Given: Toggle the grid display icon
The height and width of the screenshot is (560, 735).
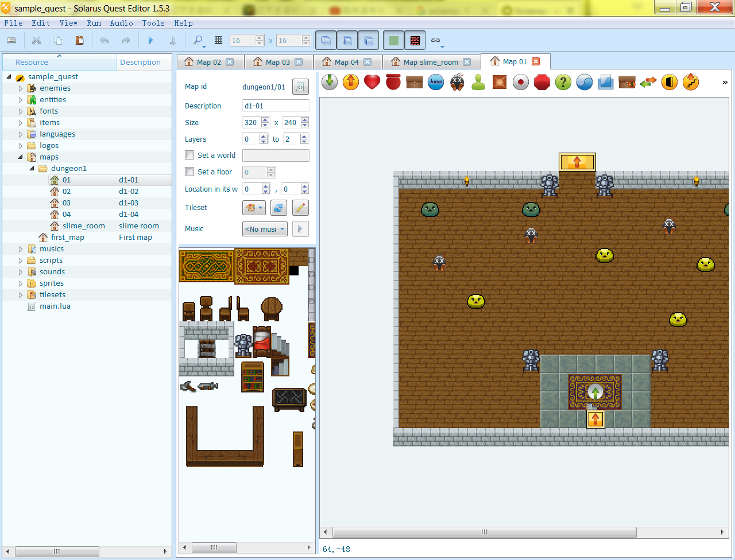Looking at the screenshot, I should tap(218, 40).
